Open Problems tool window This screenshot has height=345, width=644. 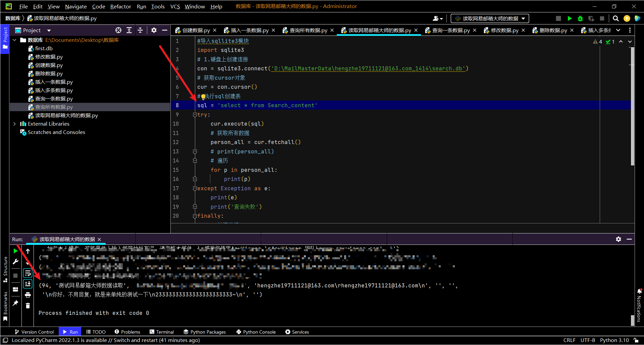click(x=127, y=332)
